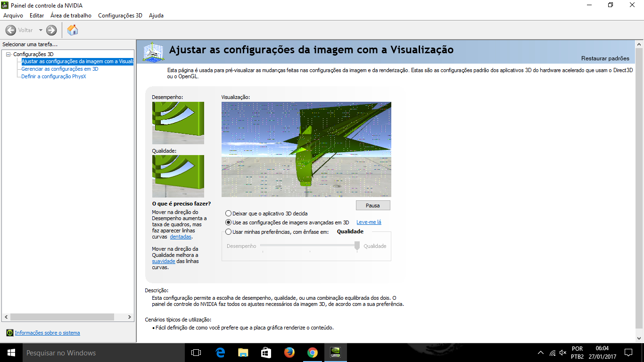Viewport: 644px width, 362px height.
Task: Click the Desempenho–Qualidade slider handle
Action: point(357,245)
